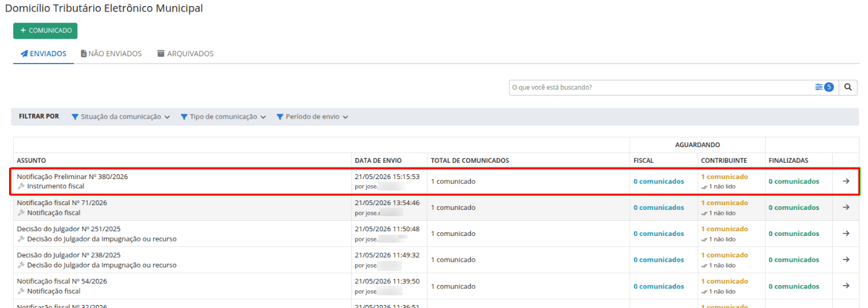The width and height of the screenshot is (868, 308).
Task: Click the funnel icon on Situação da comunicação
Action: [75, 117]
